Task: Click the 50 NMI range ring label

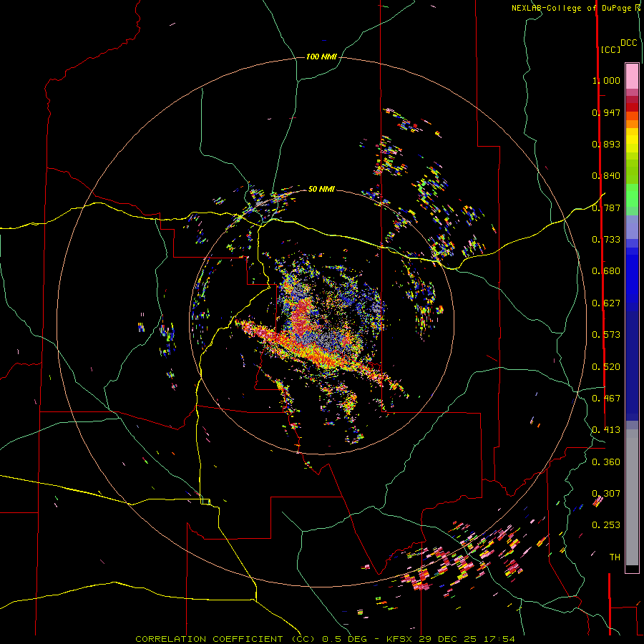Action: 321,189
